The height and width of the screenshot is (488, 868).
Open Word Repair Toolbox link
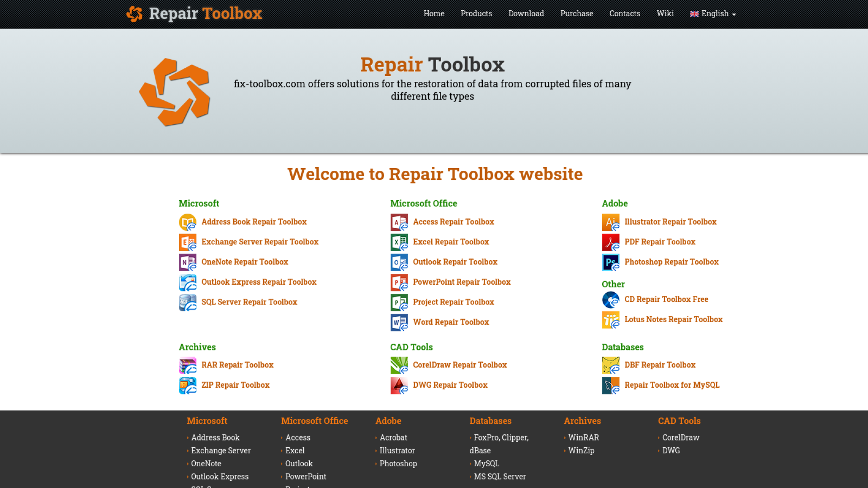tap(451, 322)
